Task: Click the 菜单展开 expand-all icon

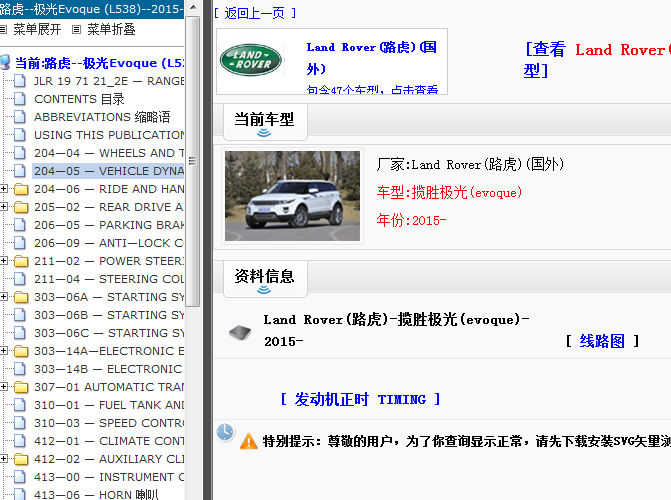Action: tap(3, 30)
